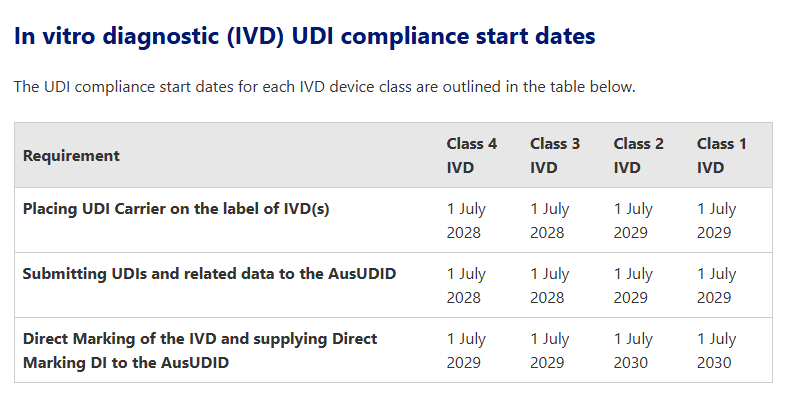The height and width of the screenshot is (396, 788).
Task: Select the Direct Marking of the IVD row title
Action: (200, 351)
